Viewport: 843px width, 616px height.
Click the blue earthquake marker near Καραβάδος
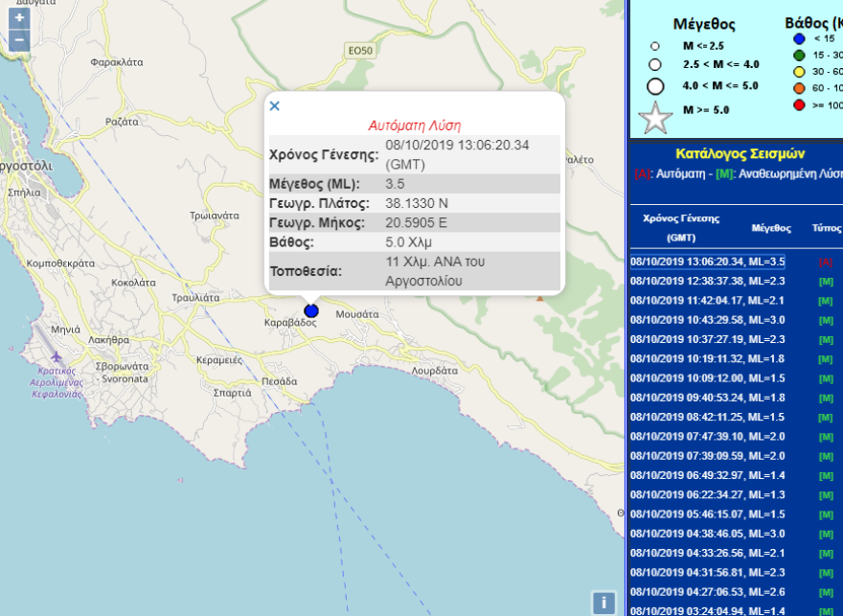point(311,310)
